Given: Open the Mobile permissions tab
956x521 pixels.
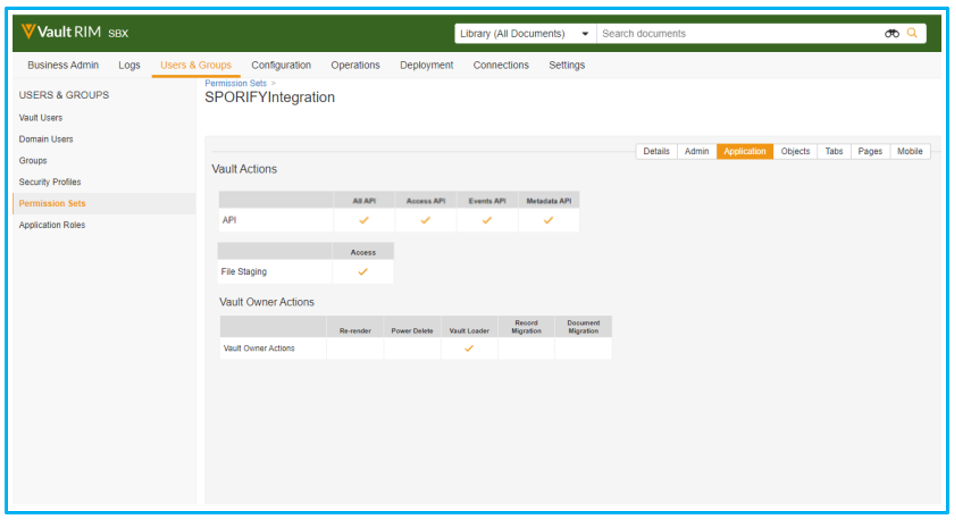Looking at the screenshot, I should (909, 151).
